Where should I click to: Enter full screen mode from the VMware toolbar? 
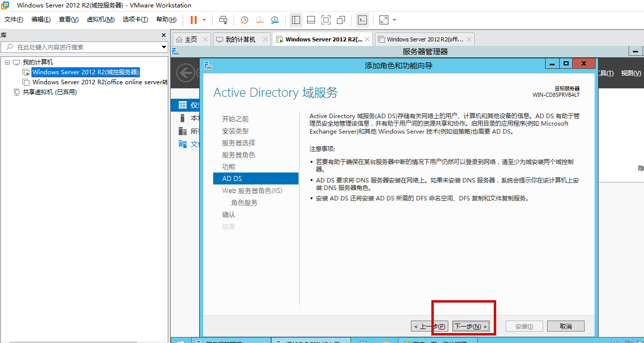326,20
